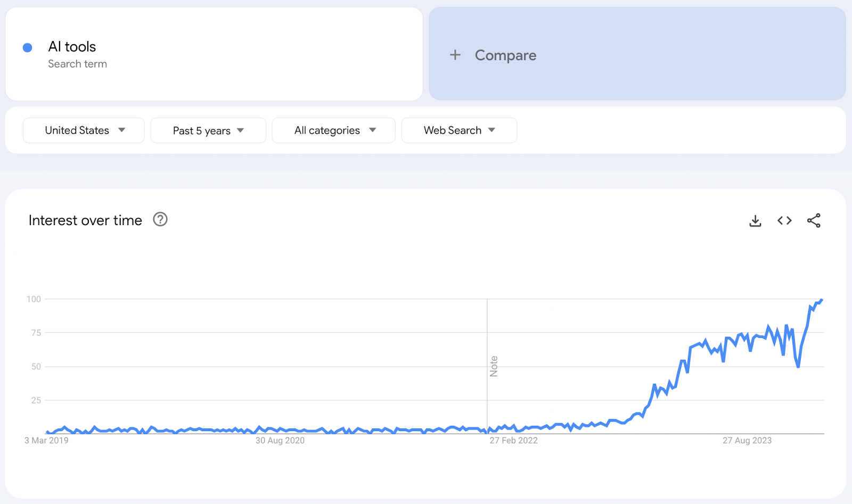Click the 30 Aug 2020 axis label
Image resolution: width=852 pixels, height=504 pixels.
tap(280, 441)
